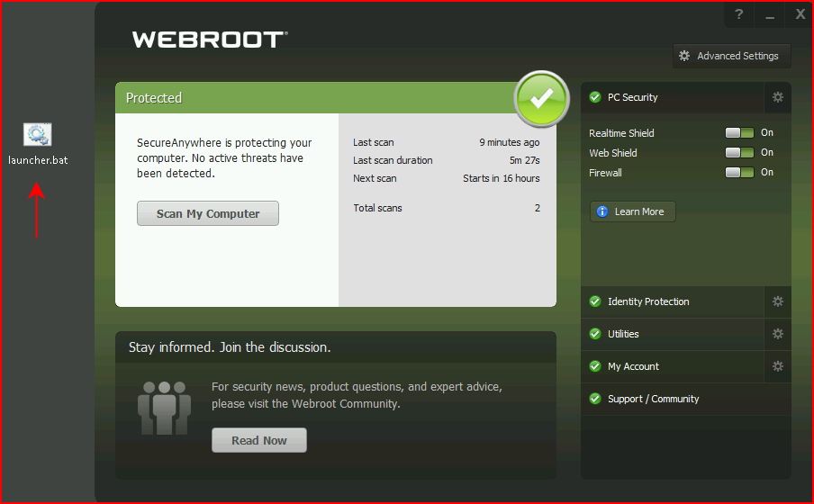Click the Learn More button
The height and width of the screenshot is (504, 814).
click(633, 211)
